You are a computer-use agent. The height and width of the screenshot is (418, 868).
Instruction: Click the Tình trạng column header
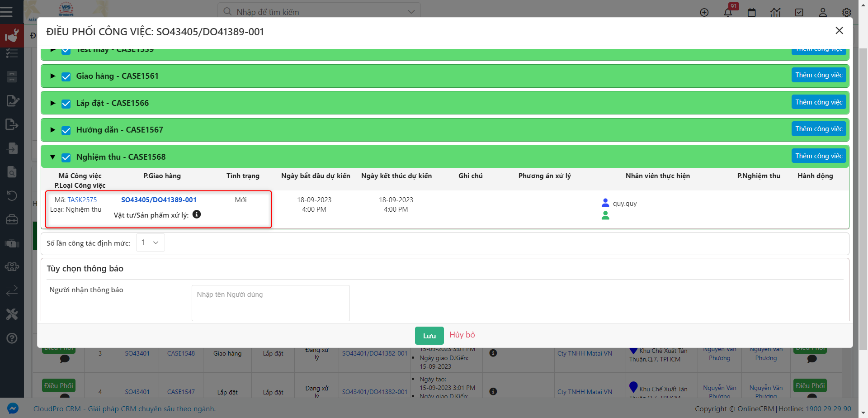point(243,176)
